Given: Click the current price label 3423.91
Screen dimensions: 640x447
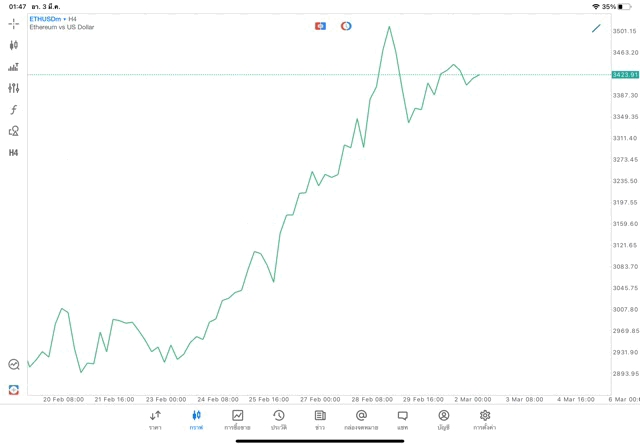Looking at the screenshot, I should [625, 75].
